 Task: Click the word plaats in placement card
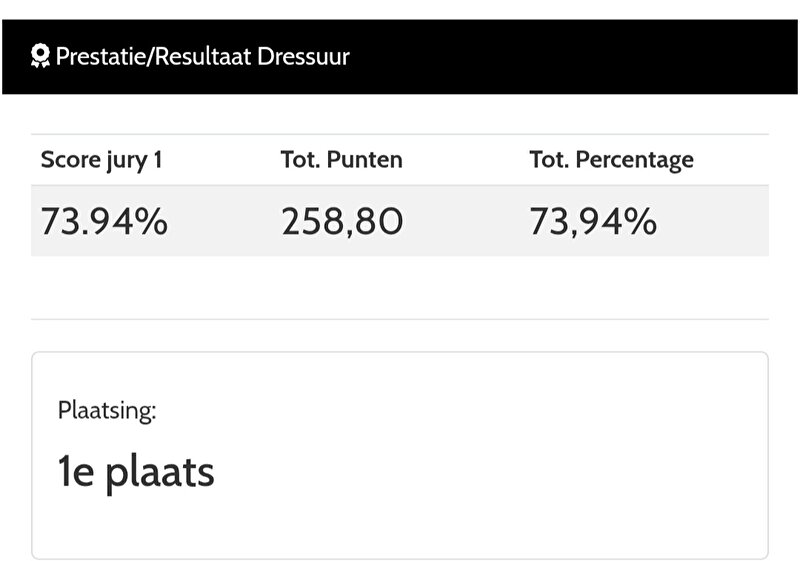pos(160,474)
